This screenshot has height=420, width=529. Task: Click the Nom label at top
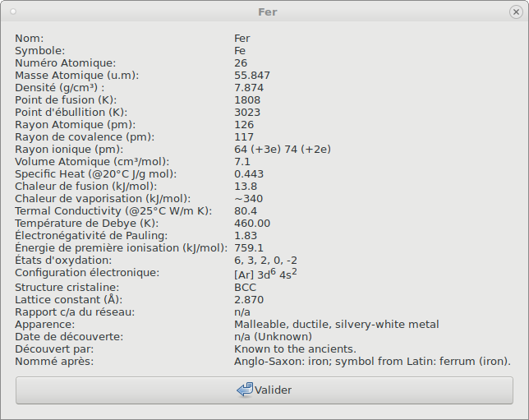(30, 39)
